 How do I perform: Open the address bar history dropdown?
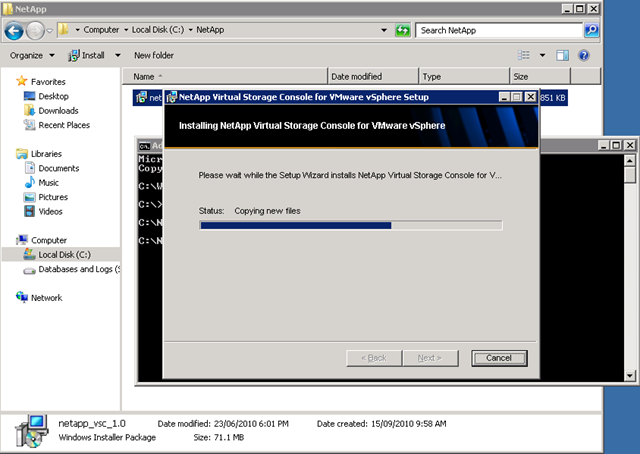point(384,30)
